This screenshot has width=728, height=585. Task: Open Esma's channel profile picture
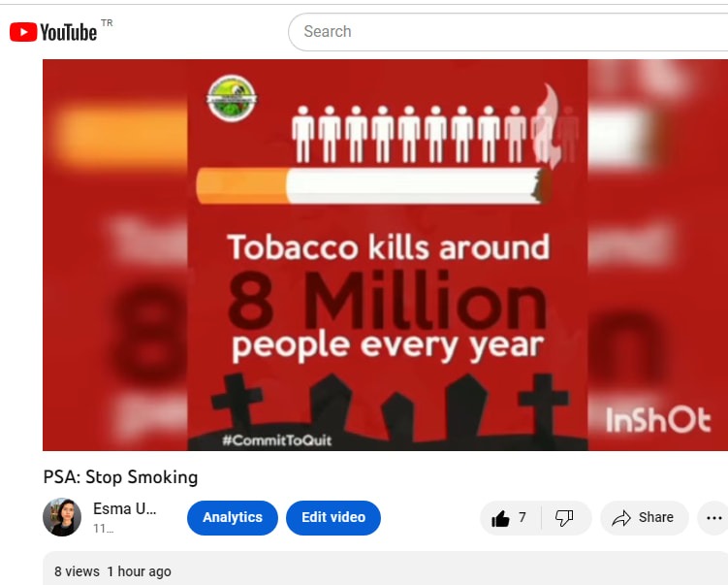tap(62, 517)
